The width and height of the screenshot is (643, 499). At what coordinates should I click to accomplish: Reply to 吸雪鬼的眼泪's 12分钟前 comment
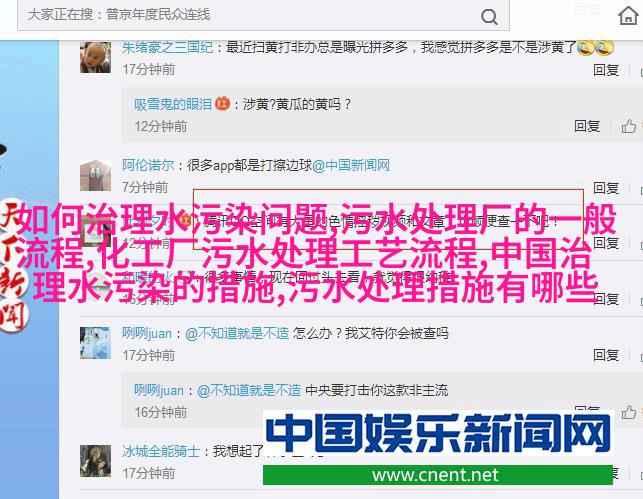[587, 126]
